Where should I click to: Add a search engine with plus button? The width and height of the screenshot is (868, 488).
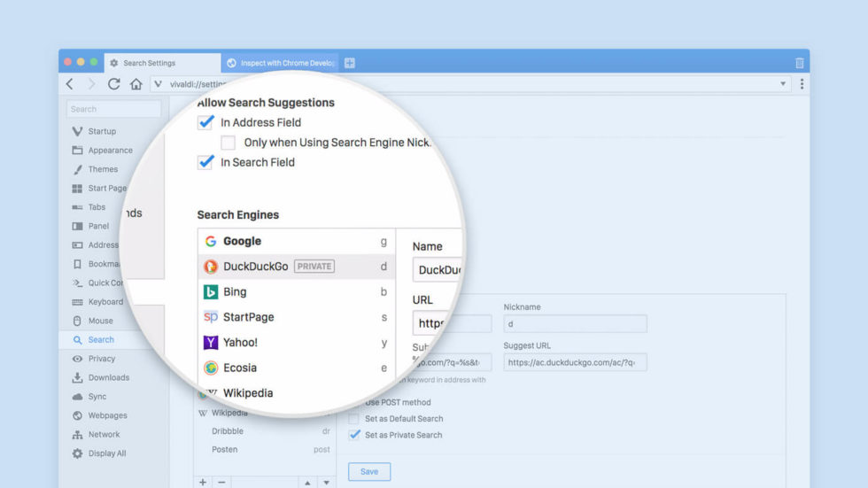203,483
